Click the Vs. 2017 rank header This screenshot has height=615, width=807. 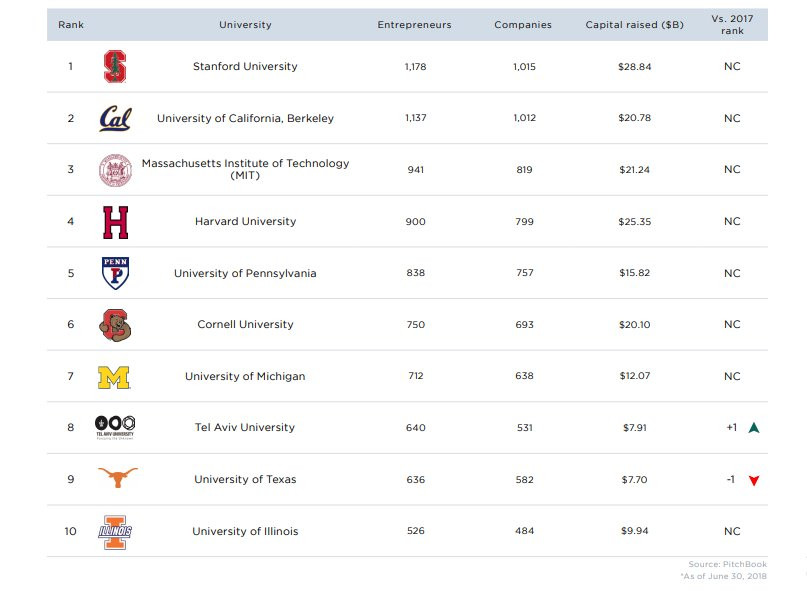732,25
